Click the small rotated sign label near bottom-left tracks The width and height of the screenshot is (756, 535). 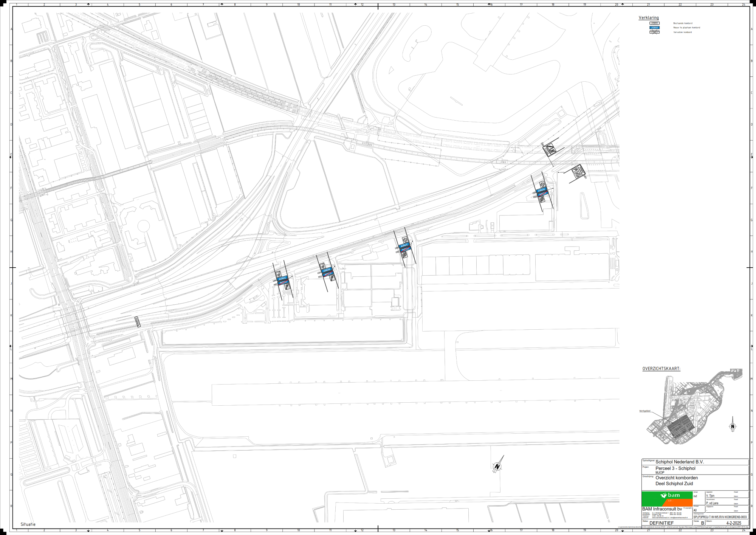pos(138,322)
